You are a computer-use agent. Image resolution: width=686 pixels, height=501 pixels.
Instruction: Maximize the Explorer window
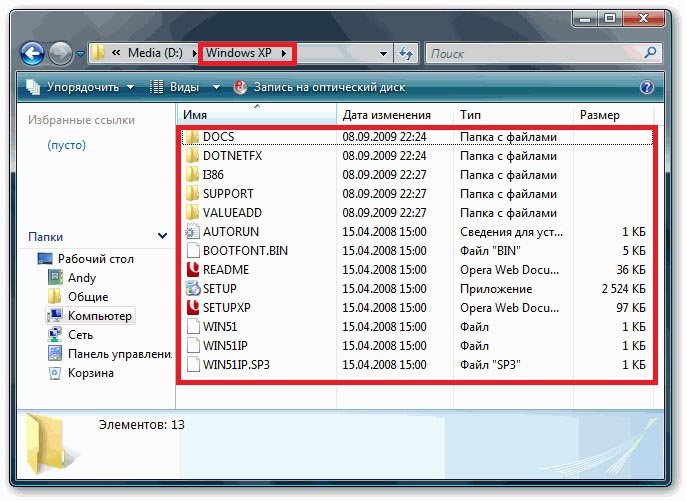[x=610, y=19]
